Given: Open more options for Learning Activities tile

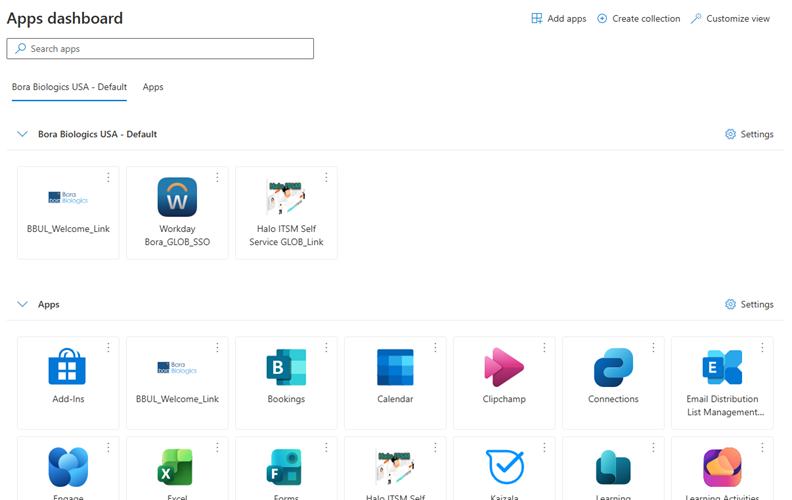Looking at the screenshot, I should pyautogui.click(x=762, y=447).
